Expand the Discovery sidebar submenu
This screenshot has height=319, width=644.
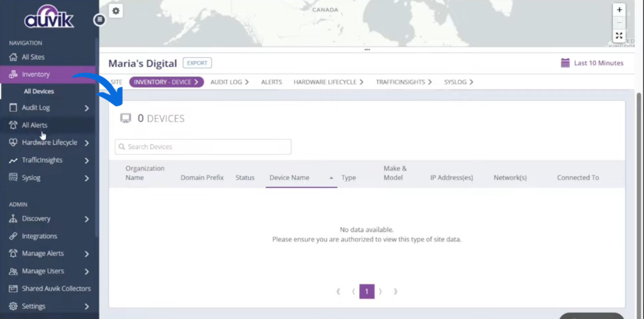[87, 219]
